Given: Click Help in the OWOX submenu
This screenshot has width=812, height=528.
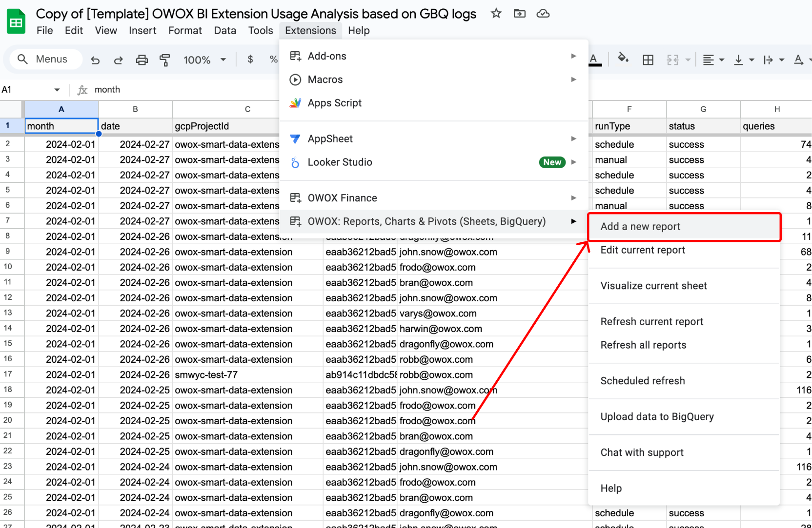Looking at the screenshot, I should pyautogui.click(x=684, y=489).
